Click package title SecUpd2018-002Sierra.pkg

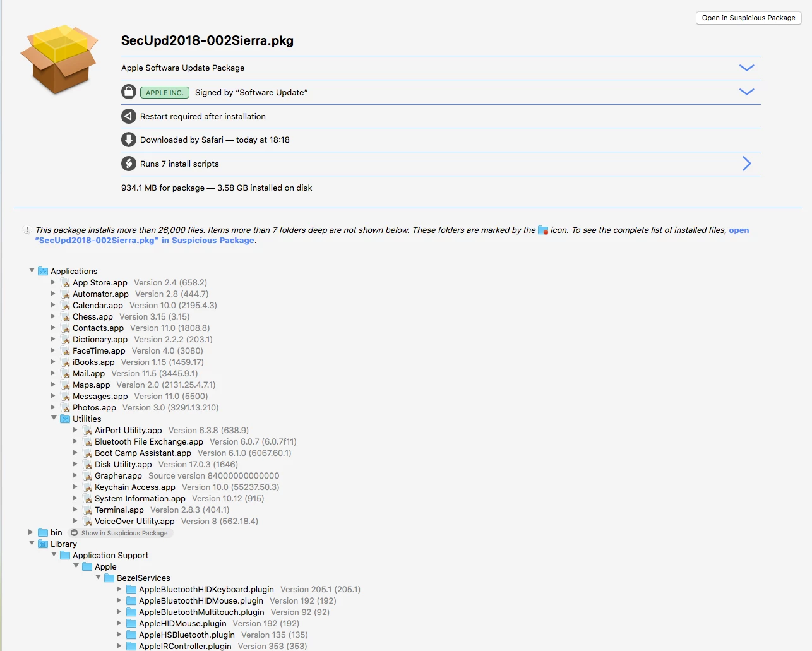(207, 40)
